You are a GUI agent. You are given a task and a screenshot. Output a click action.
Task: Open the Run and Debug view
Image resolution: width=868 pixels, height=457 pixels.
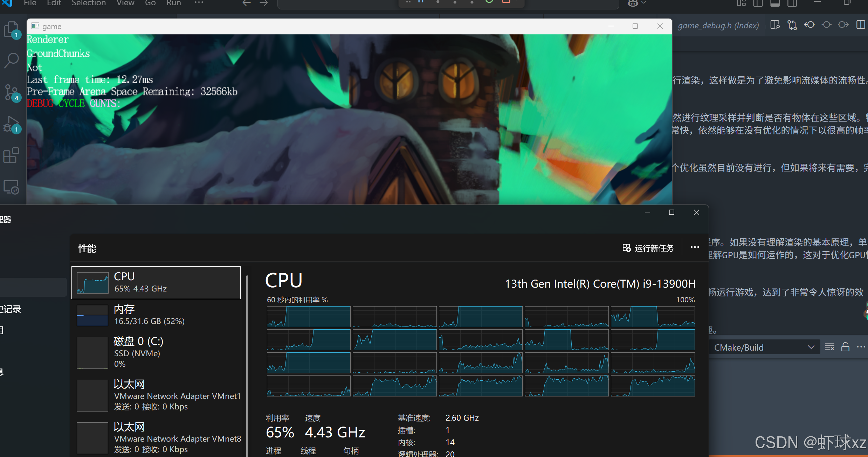click(x=11, y=125)
